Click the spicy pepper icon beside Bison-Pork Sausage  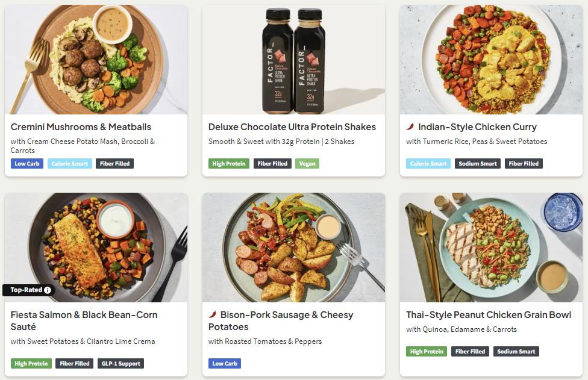tap(213, 315)
